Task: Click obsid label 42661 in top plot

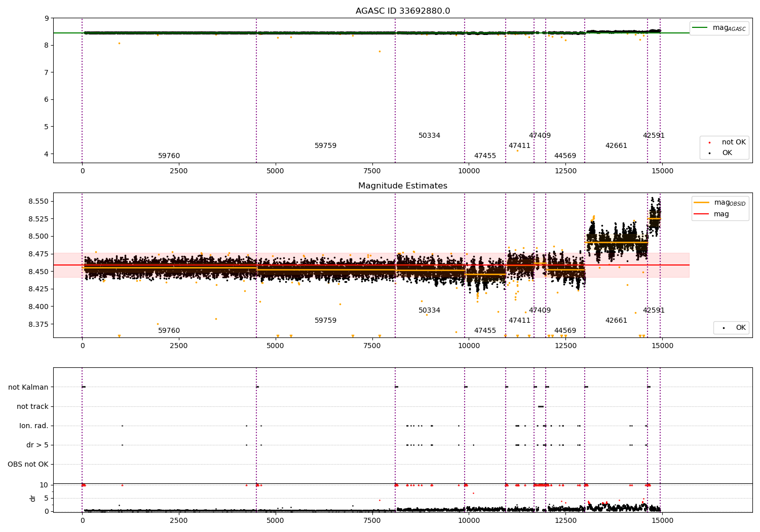Action: 616,146
